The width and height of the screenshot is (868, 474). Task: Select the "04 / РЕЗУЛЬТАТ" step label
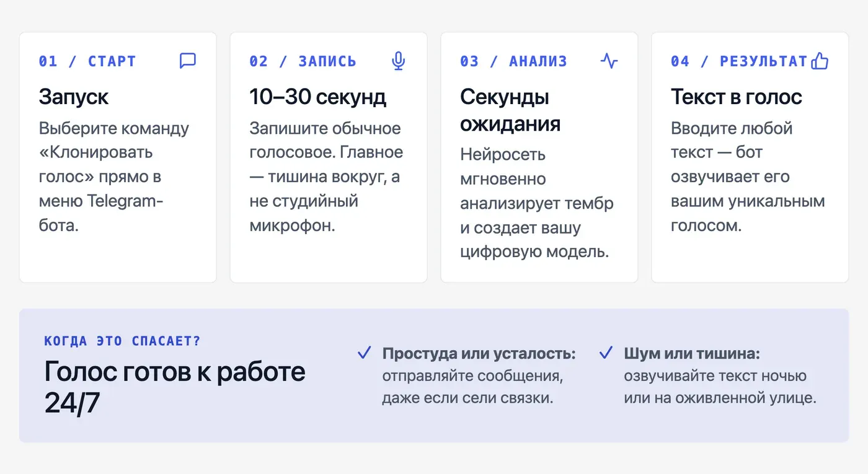click(x=739, y=61)
